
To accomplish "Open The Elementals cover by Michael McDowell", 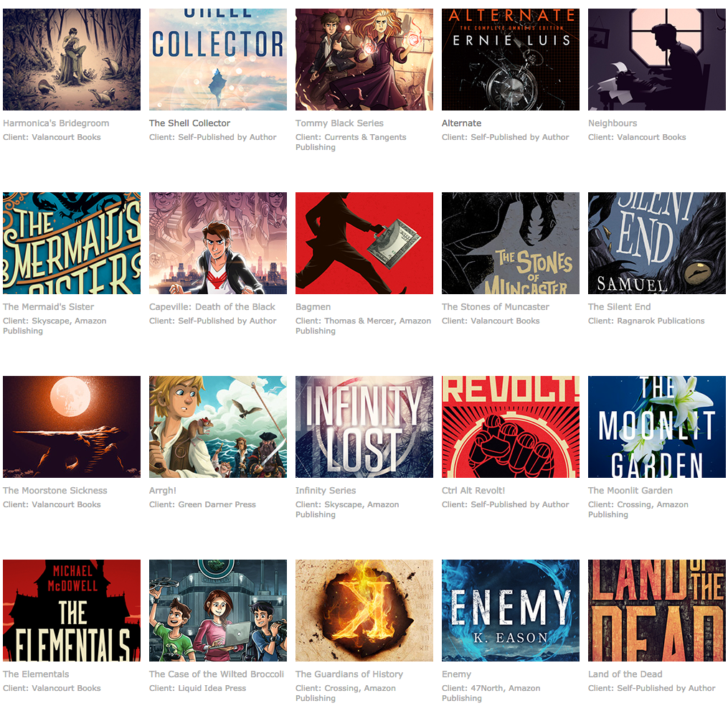I will pos(72,611).
